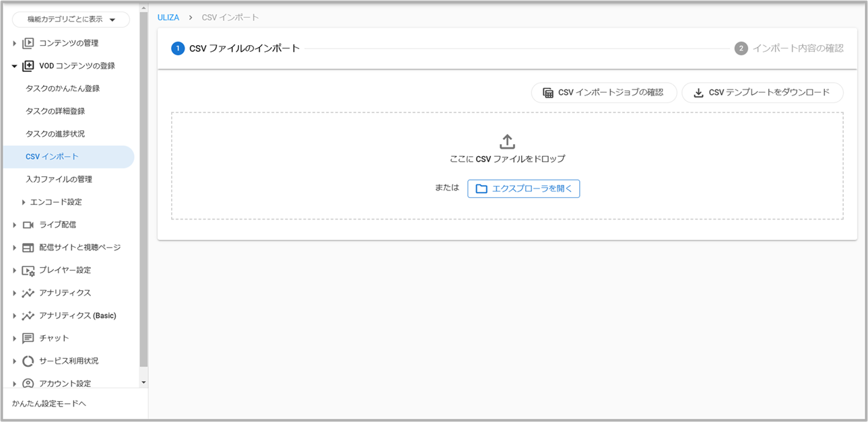Open the 機能カテゴリごとに表示 dropdown
This screenshot has height=422, width=868.
(71, 20)
